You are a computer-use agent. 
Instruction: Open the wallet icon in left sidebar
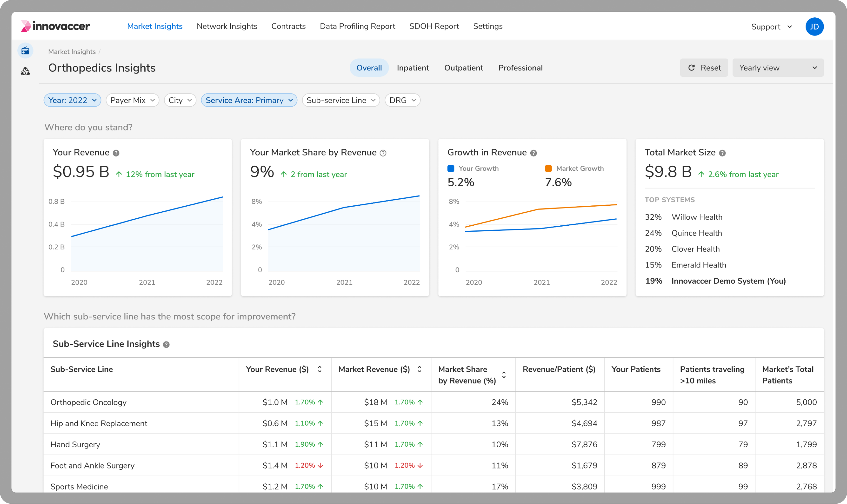26,51
